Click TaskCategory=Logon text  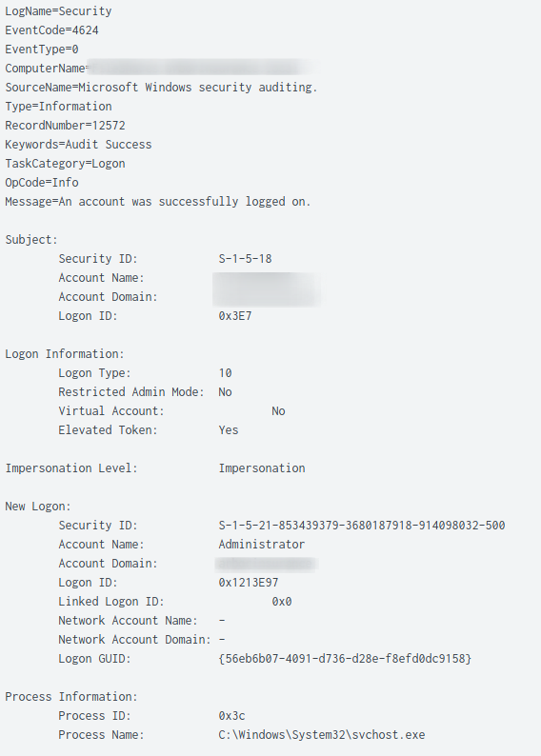pos(65,164)
